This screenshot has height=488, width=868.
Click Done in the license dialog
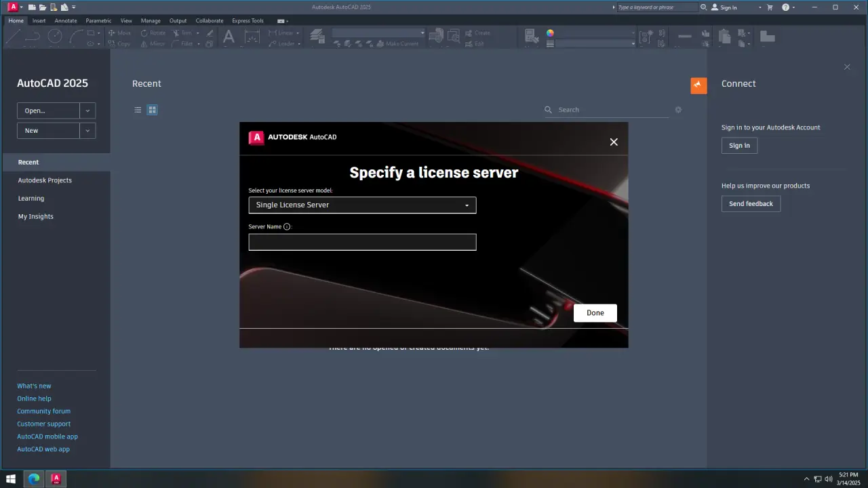(x=595, y=313)
